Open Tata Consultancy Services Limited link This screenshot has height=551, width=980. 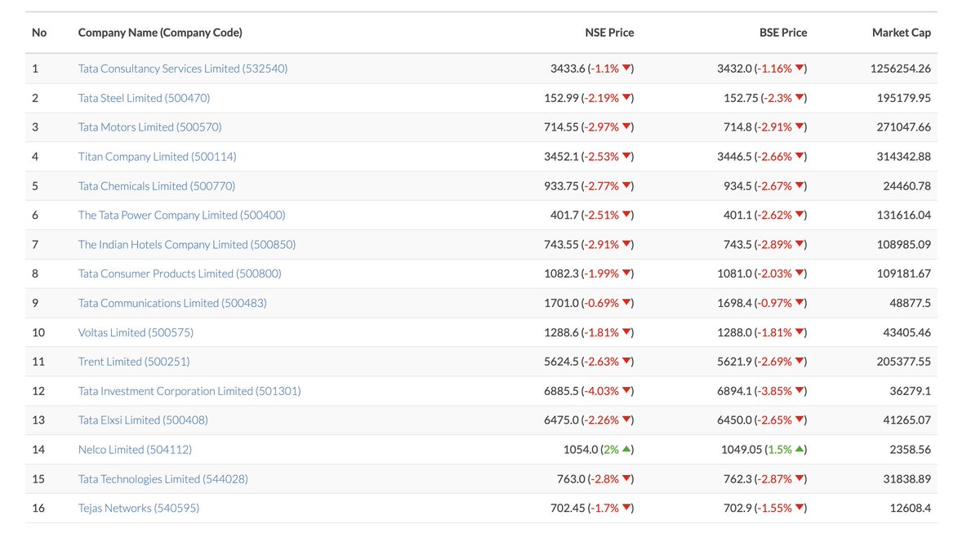(183, 69)
